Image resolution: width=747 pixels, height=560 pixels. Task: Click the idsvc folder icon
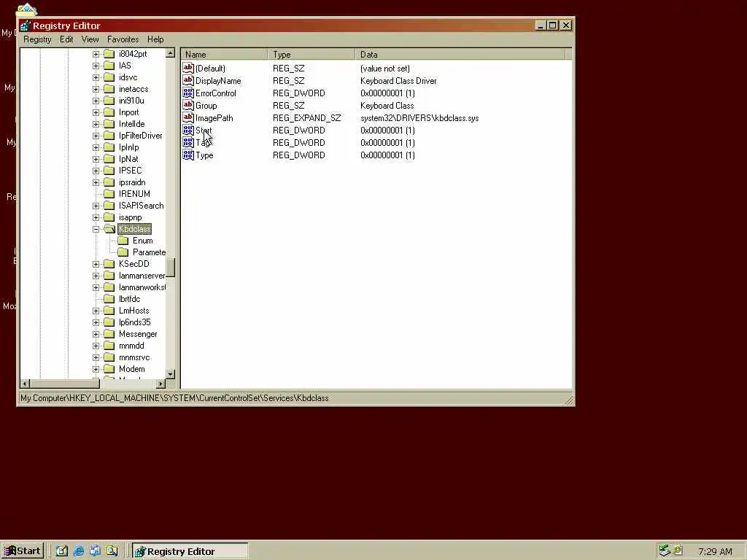click(109, 77)
